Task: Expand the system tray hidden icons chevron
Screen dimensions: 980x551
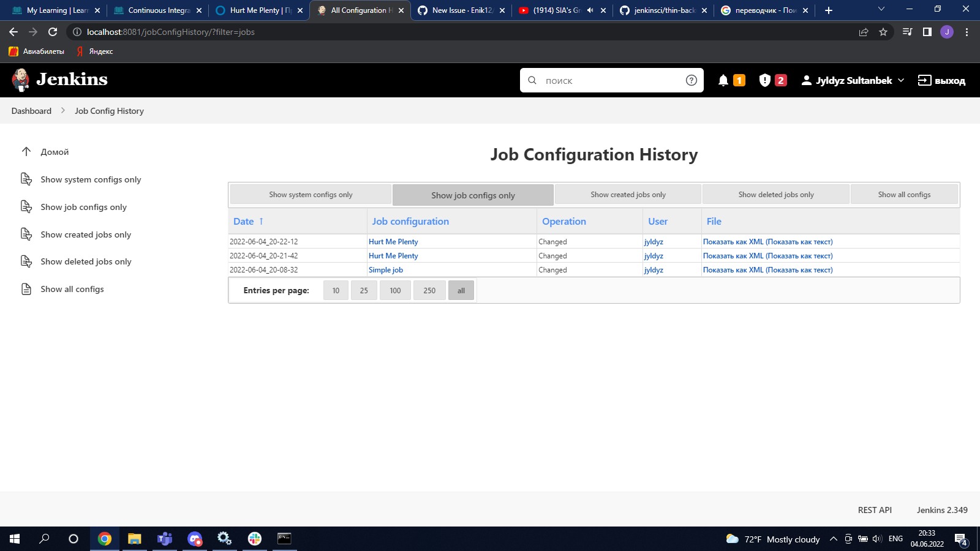Action: [x=834, y=539]
